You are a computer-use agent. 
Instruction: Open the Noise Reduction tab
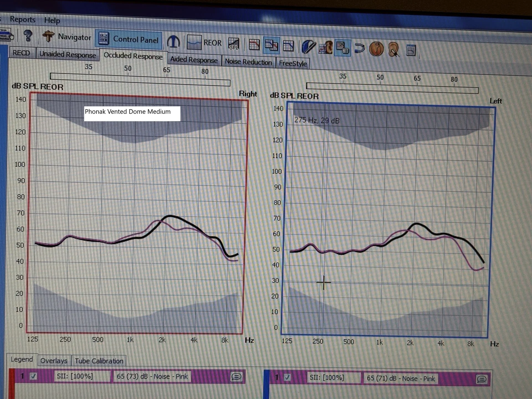point(248,62)
